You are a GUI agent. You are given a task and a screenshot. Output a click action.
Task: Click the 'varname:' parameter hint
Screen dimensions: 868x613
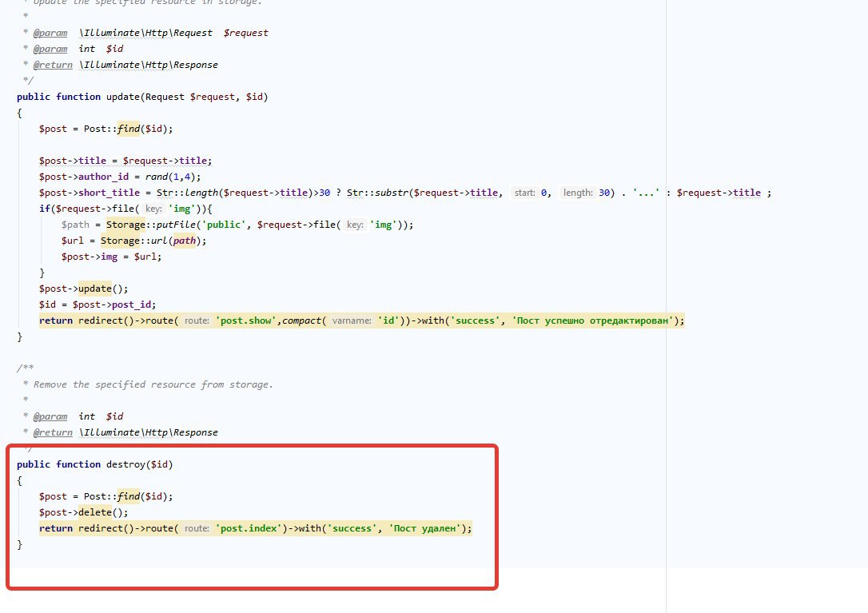(x=352, y=320)
